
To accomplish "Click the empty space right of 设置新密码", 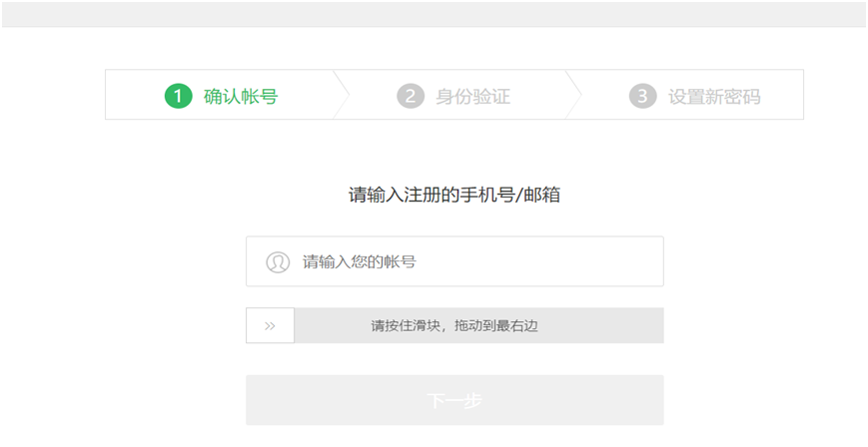I will pos(784,96).
